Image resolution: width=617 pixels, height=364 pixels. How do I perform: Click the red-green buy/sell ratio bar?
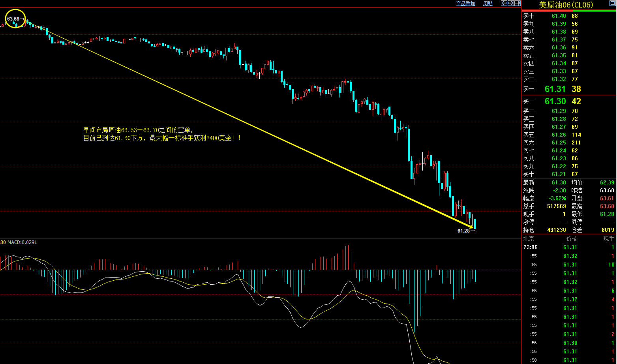[568, 11]
